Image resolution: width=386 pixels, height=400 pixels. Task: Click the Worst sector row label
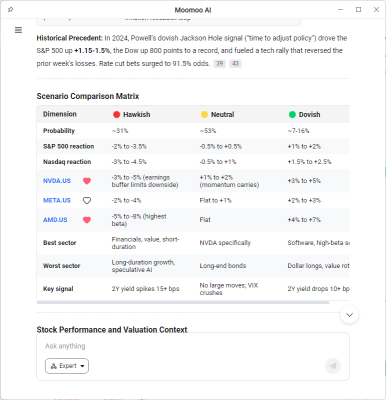pos(61,266)
